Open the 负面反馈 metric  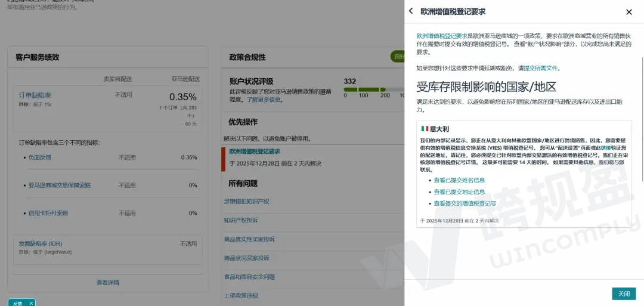(x=40, y=157)
